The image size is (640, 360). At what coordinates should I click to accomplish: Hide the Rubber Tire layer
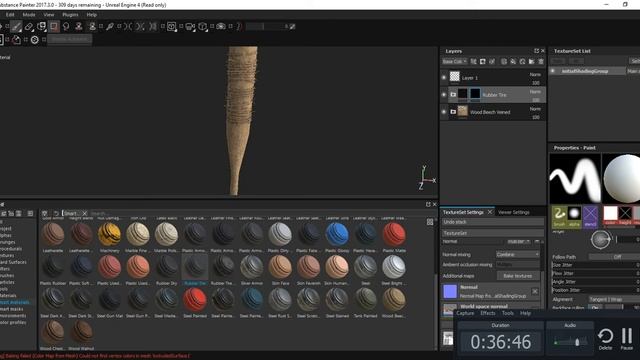pos(444,94)
